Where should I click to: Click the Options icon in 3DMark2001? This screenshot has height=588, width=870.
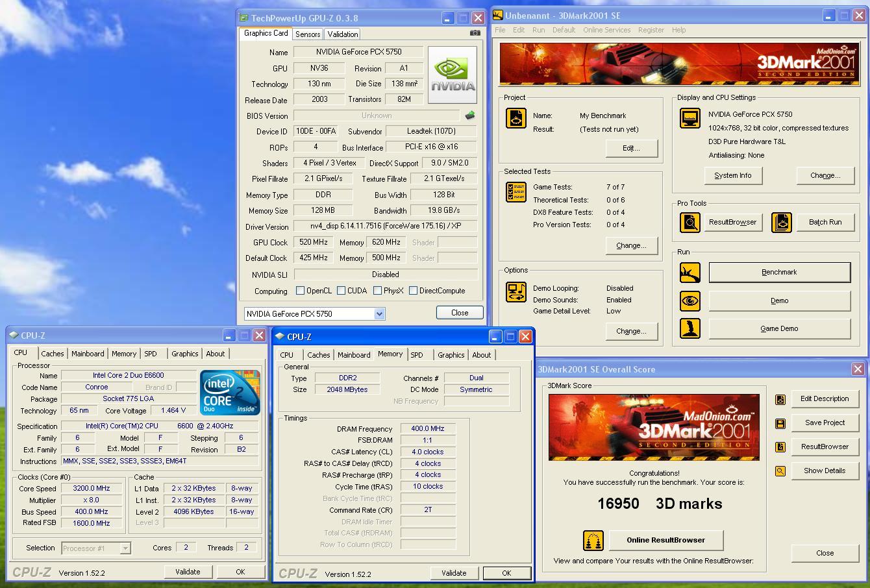pos(516,292)
